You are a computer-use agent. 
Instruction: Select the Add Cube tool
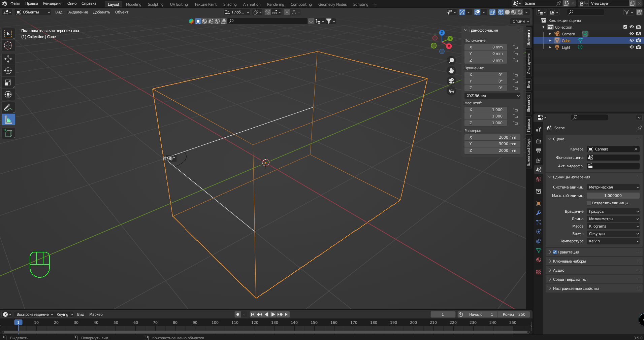point(8,133)
